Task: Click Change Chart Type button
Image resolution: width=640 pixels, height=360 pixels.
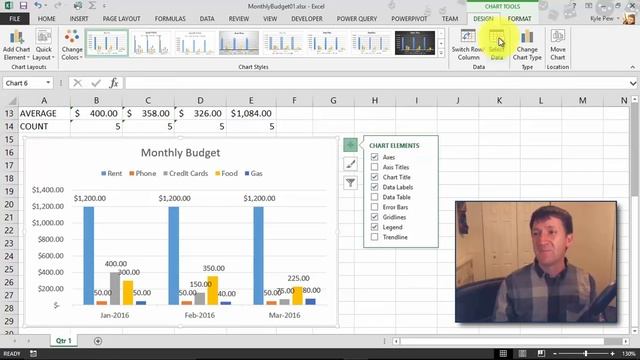Action: [x=527, y=45]
